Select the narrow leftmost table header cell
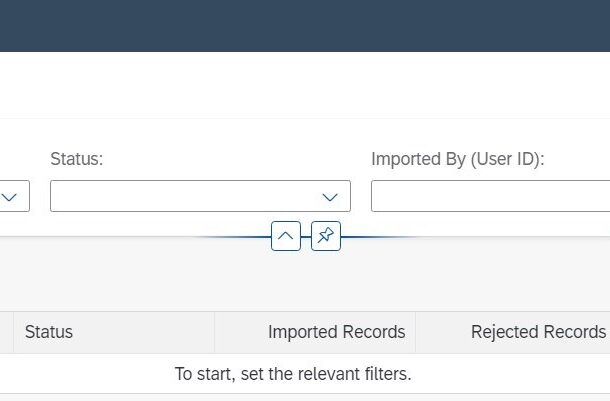 click(x=7, y=332)
